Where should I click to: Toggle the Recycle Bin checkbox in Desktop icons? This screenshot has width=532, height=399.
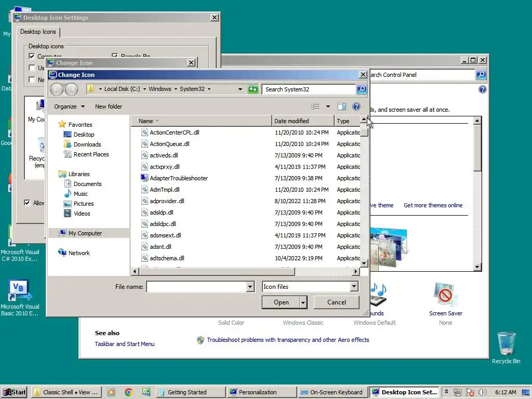(115, 56)
